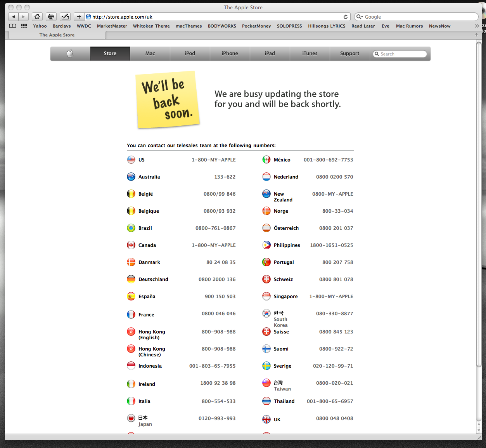Screen dimensions: 486x448
Task: Show more bookmarks with the chevron
Action: (477, 26)
